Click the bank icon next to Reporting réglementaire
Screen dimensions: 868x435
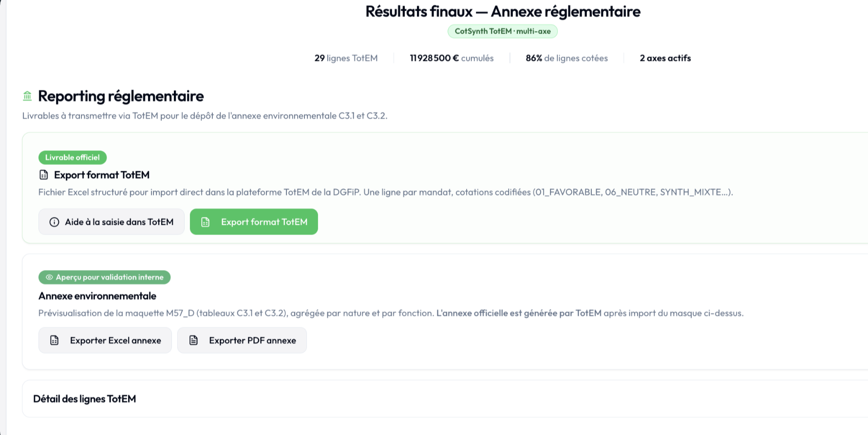28,96
